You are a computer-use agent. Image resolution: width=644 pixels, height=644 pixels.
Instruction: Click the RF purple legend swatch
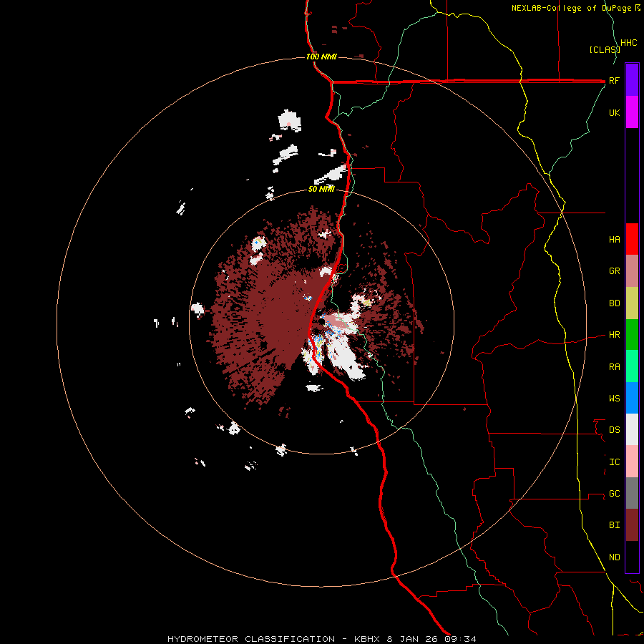(632, 80)
